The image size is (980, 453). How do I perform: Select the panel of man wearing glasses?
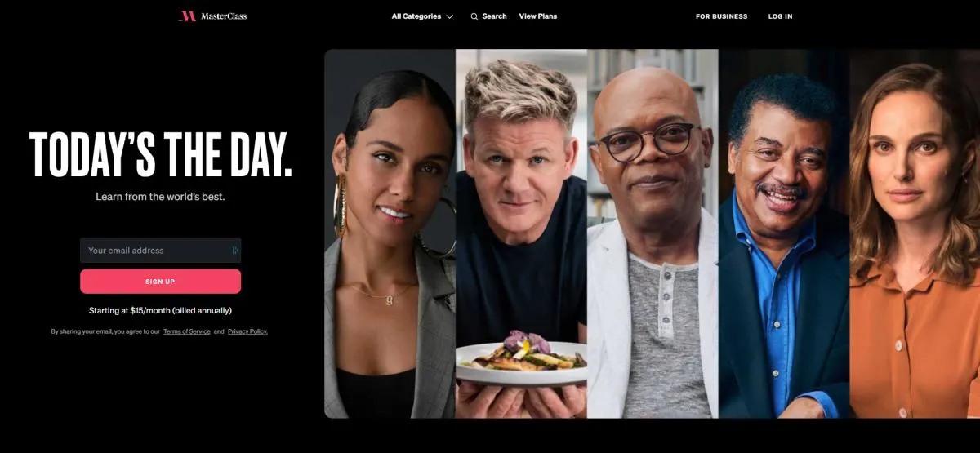pyautogui.click(x=653, y=233)
